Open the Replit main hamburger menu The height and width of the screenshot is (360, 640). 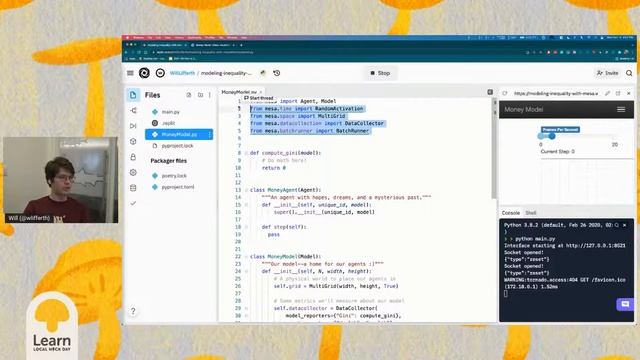(130, 73)
